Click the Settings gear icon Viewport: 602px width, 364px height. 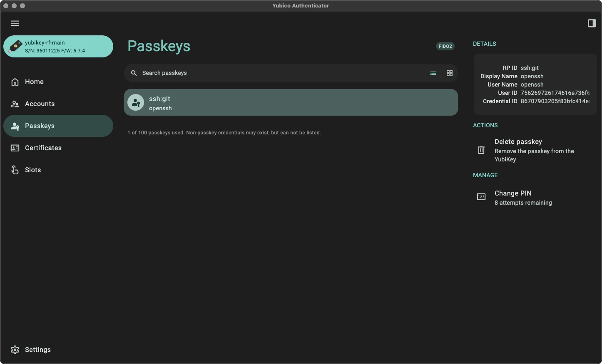15,350
